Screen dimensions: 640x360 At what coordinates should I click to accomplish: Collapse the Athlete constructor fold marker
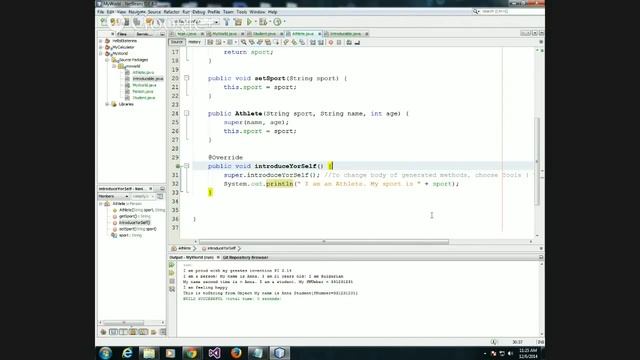click(x=187, y=113)
